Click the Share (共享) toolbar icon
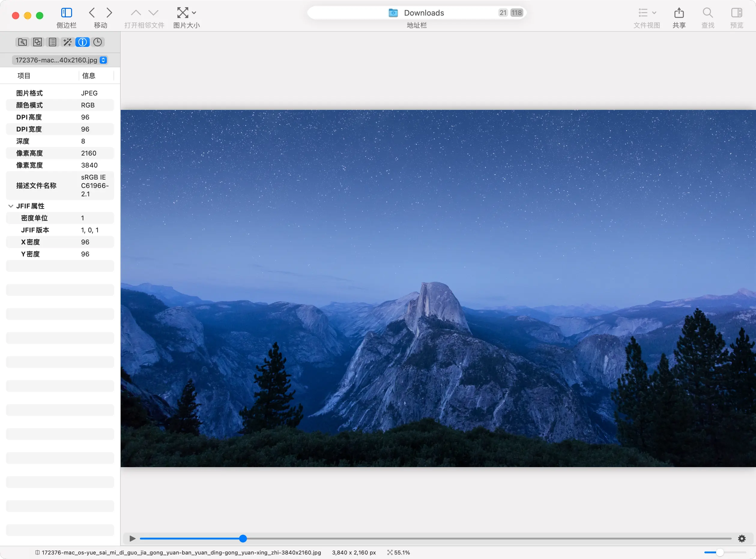This screenshot has height=559, width=756. 679,13
